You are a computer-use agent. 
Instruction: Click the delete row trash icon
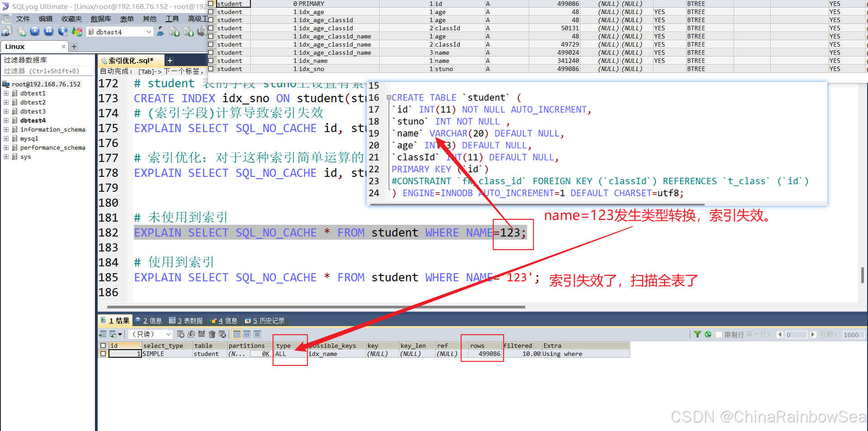coord(212,334)
